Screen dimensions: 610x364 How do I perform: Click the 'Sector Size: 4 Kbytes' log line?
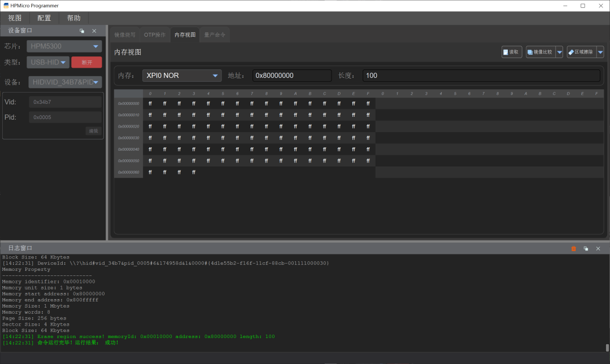36,324
